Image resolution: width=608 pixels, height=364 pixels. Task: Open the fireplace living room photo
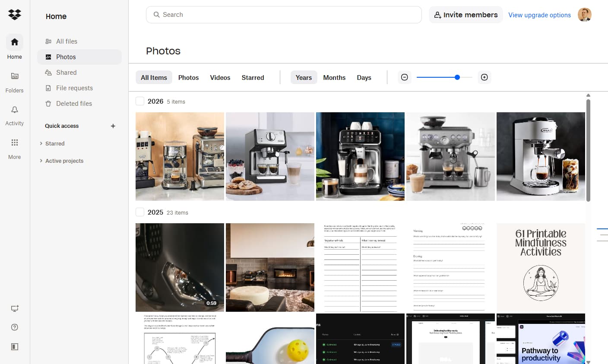coord(270,267)
